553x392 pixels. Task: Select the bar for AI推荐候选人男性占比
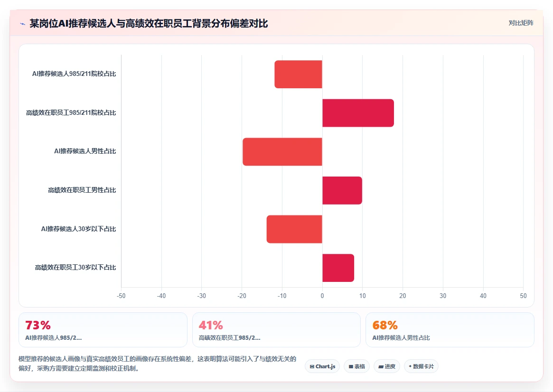pyautogui.click(x=282, y=151)
